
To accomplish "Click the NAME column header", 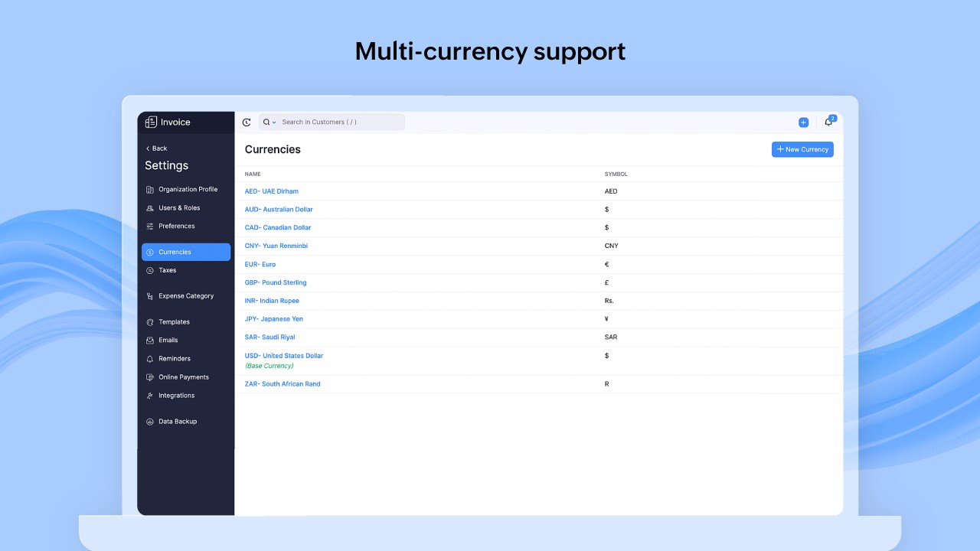I will pos(253,174).
